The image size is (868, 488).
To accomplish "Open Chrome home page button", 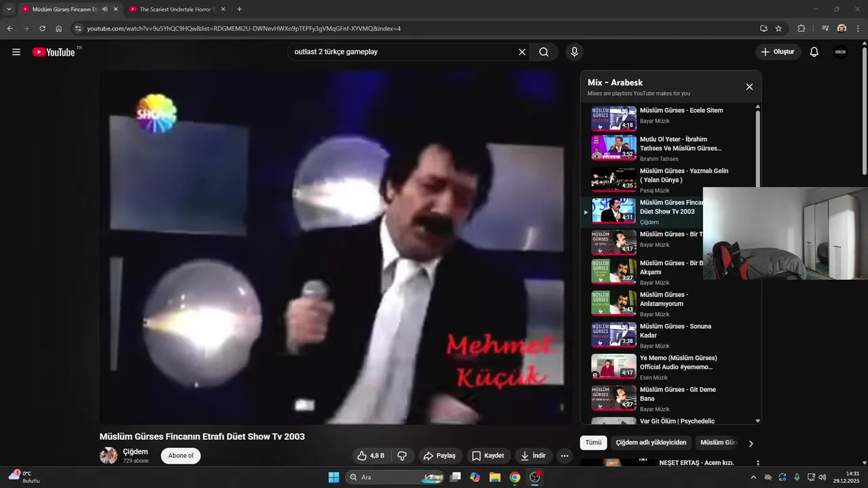I will (x=59, y=28).
